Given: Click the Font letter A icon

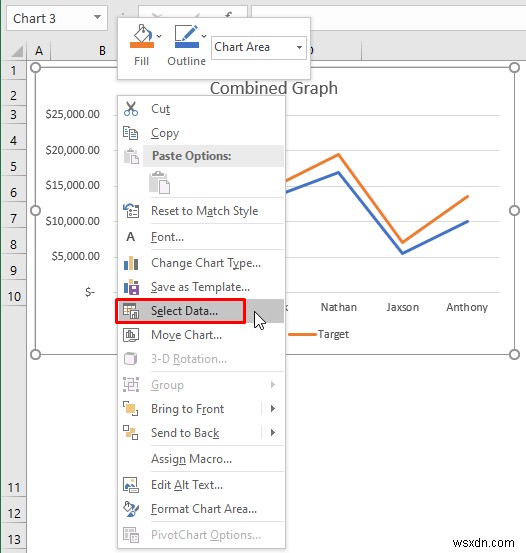Looking at the screenshot, I should [x=131, y=237].
